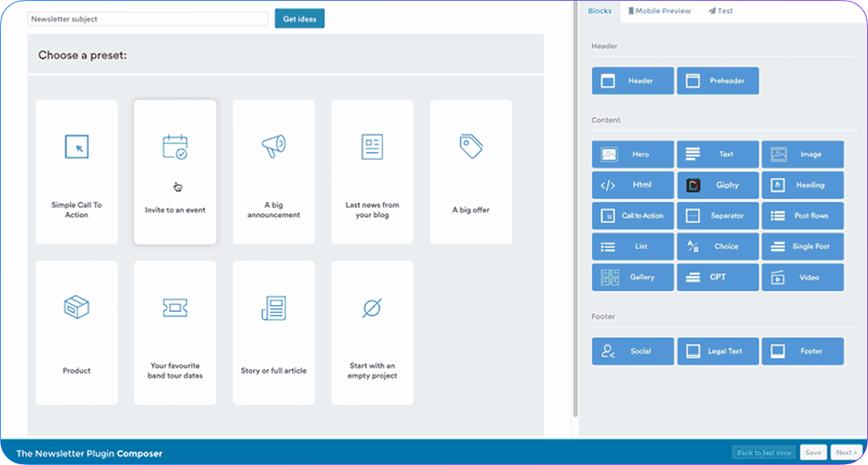Choose the Gallery block
The width and height of the screenshot is (868, 465).
[633, 277]
